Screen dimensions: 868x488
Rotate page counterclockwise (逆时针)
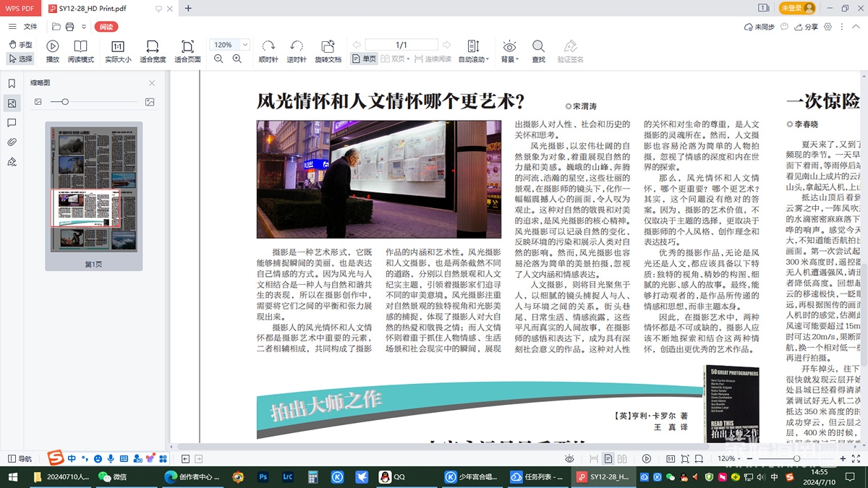pyautogui.click(x=297, y=51)
